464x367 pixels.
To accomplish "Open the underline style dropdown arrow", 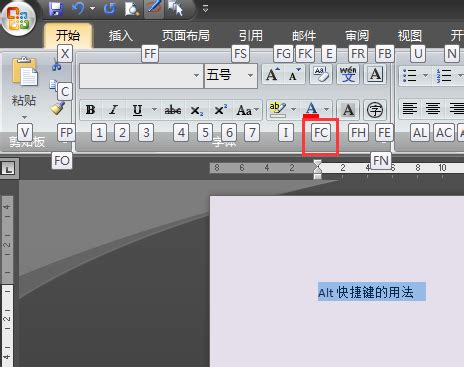I will (x=154, y=109).
